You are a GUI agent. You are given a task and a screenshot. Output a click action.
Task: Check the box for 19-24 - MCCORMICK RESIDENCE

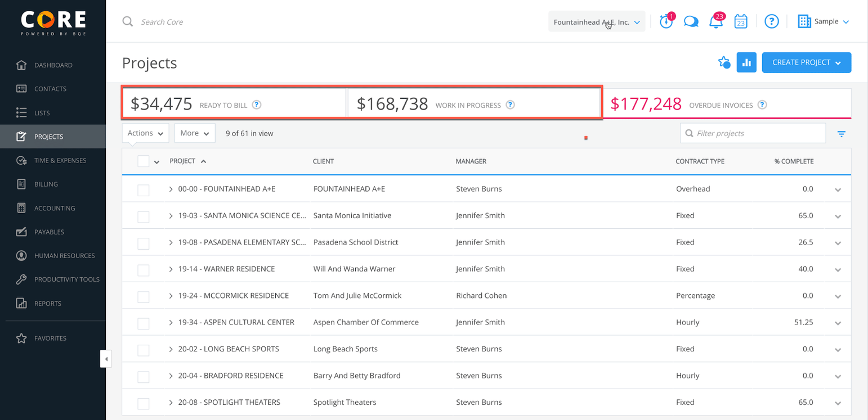(x=144, y=296)
